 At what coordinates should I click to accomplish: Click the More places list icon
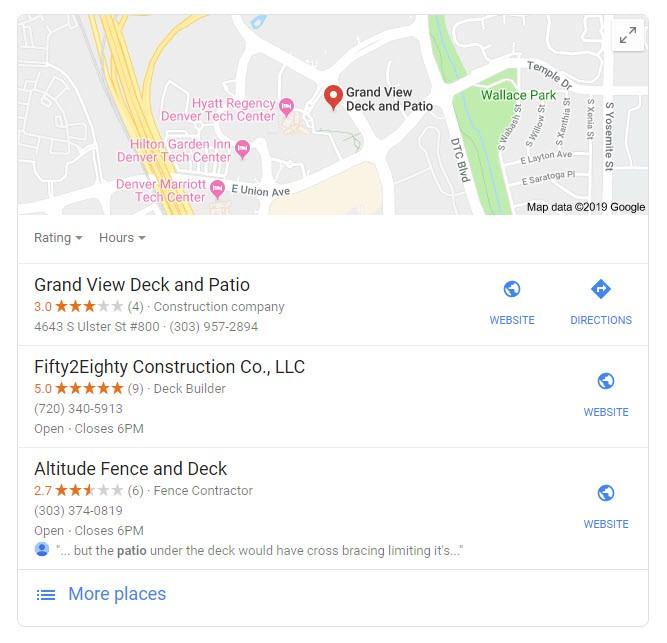click(46, 595)
